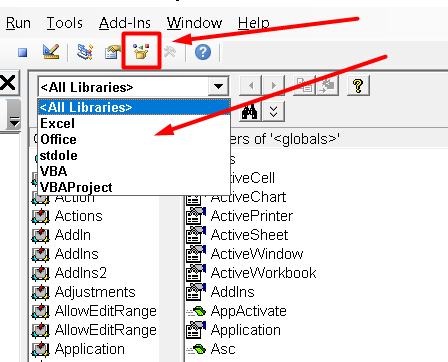Open the All Libraries combo box arrow
The width and height of the screenshot is (448, 362).
(x=219, y=87)
